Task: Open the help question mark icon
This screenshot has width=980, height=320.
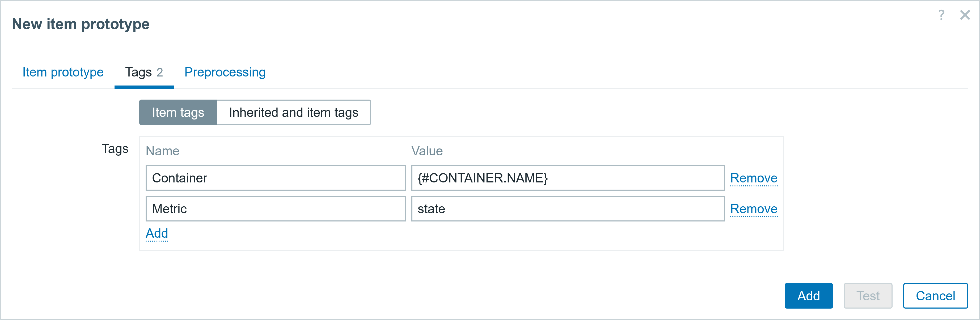Action: coord(941,15)
